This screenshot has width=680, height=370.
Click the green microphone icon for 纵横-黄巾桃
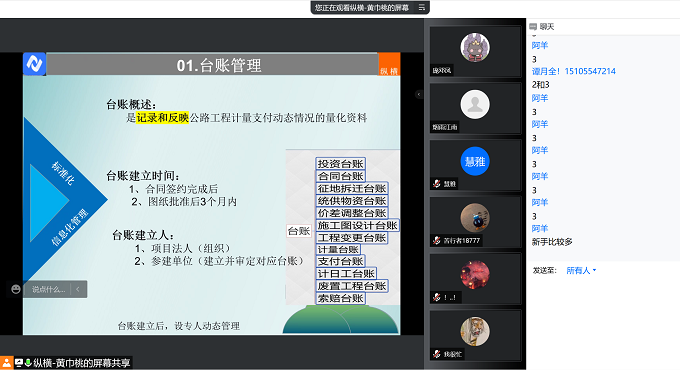pos(28,363)
